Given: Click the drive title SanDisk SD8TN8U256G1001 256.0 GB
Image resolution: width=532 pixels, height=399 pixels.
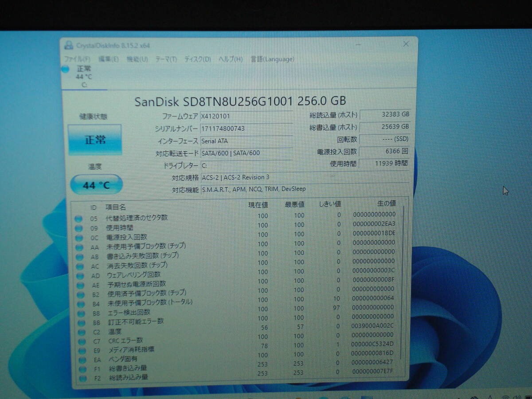Looking at the screenshot, I should pos(240,102).
